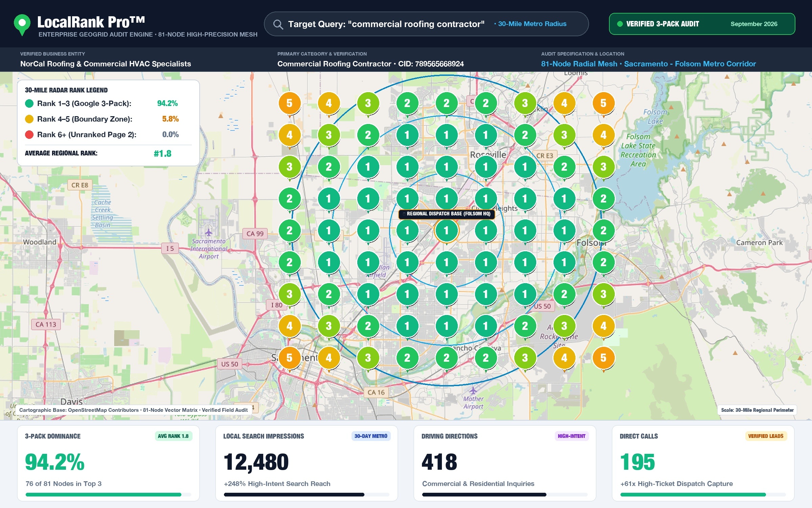
Task: Click the green status dot beside Verified 3-Pack Audit
Action: pos(620,24)
